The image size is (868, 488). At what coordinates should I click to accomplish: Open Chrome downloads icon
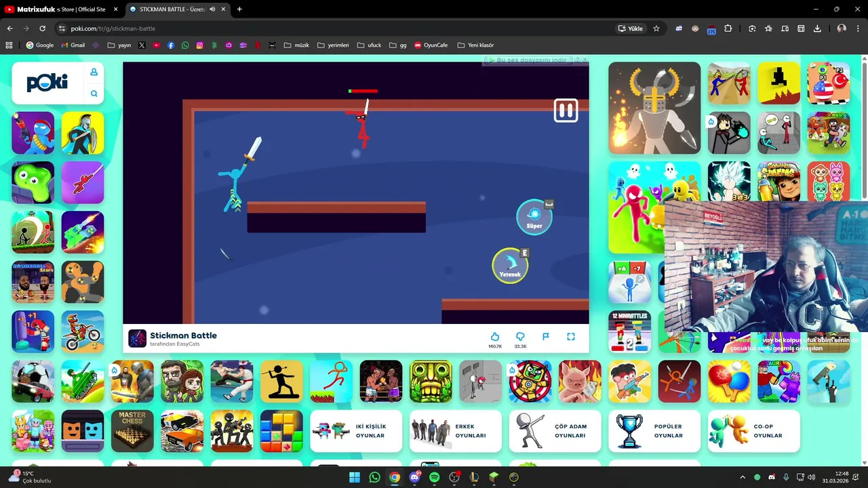click(x=817, y=28)
